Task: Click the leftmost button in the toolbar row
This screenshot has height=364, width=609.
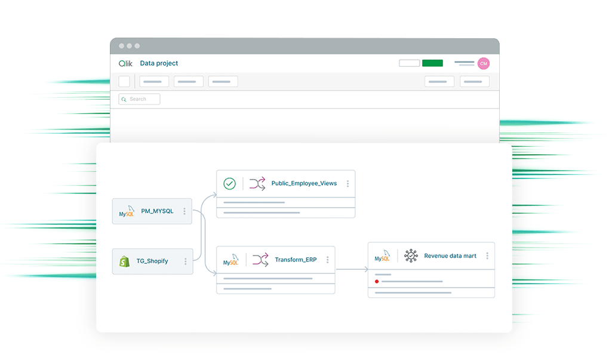Action: click(x=124, y=81)
